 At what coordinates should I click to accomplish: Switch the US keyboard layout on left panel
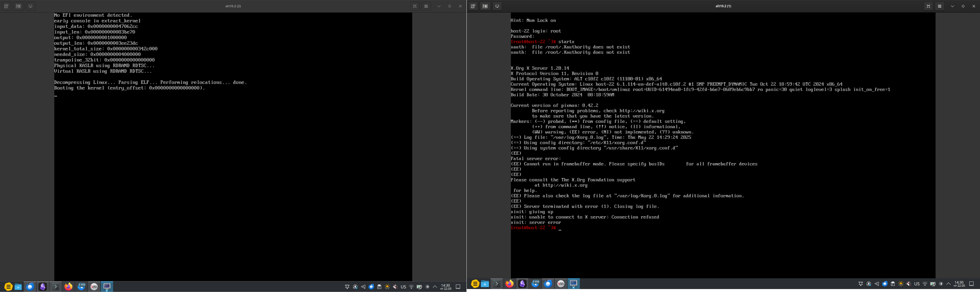pos(403,287)
